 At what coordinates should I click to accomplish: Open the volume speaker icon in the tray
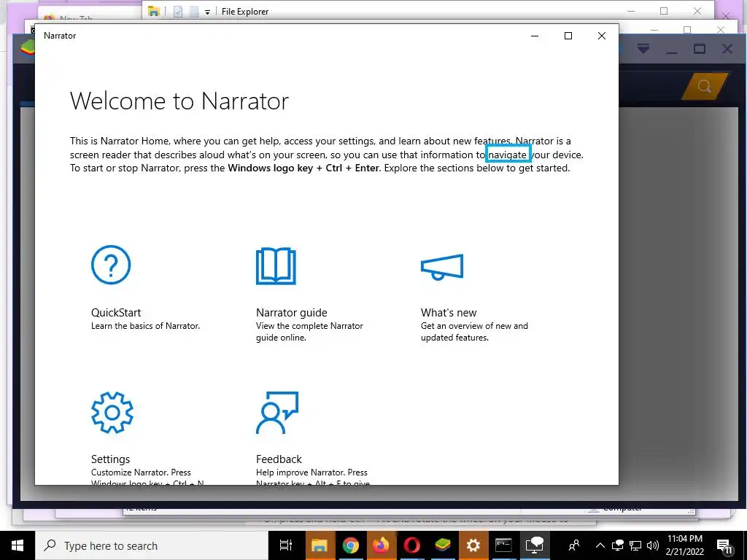pos(653,545)
